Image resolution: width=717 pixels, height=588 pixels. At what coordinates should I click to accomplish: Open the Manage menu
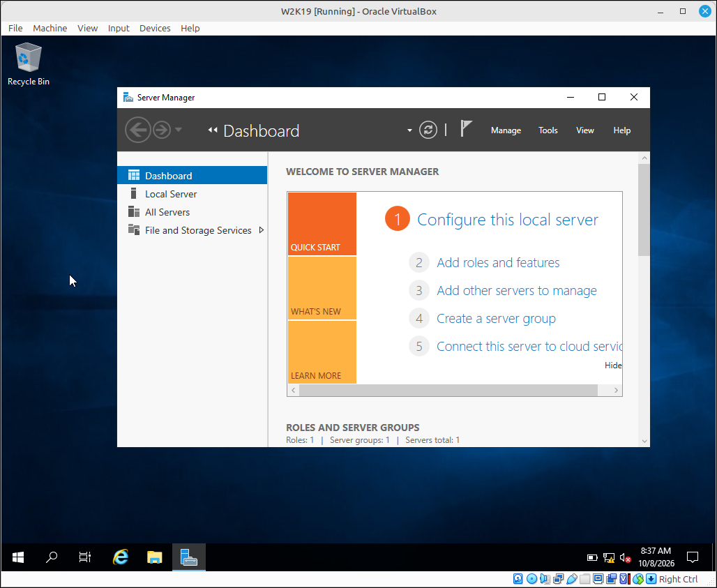[506, 130]
